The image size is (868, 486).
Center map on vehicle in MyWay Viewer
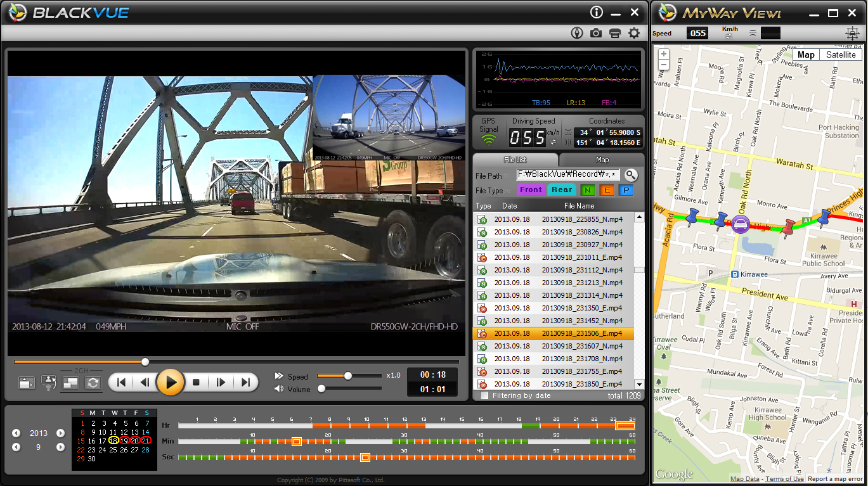[x=852, y=33]
